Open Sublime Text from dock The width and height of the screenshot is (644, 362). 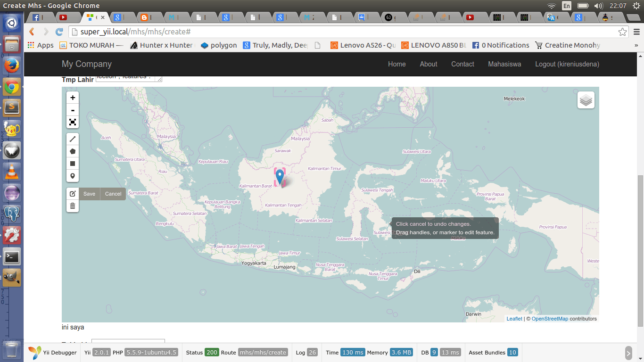(x=12, y=107)
